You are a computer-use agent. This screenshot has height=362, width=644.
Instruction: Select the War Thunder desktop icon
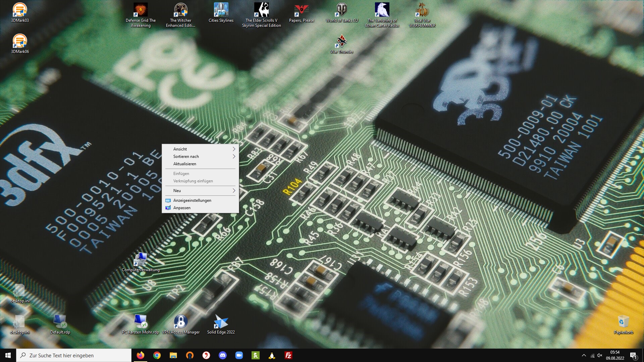(x=341, y=44)
